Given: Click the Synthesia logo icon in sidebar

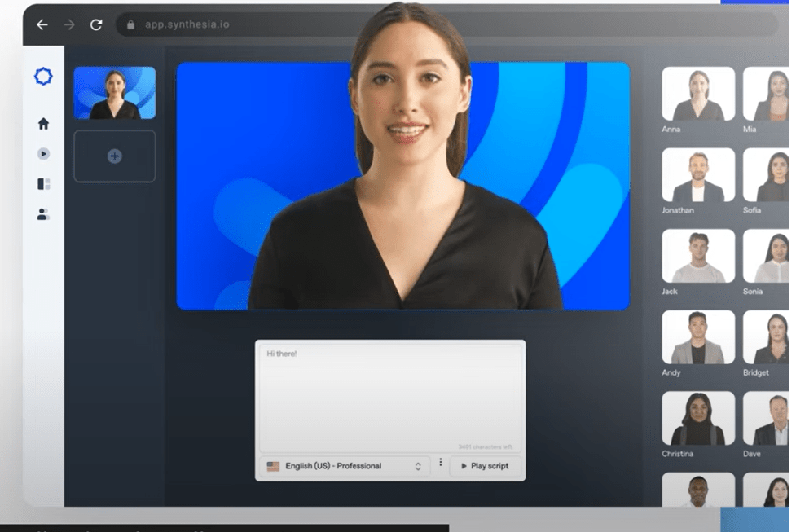Looking at the screenshot, I should pos(43,77).
